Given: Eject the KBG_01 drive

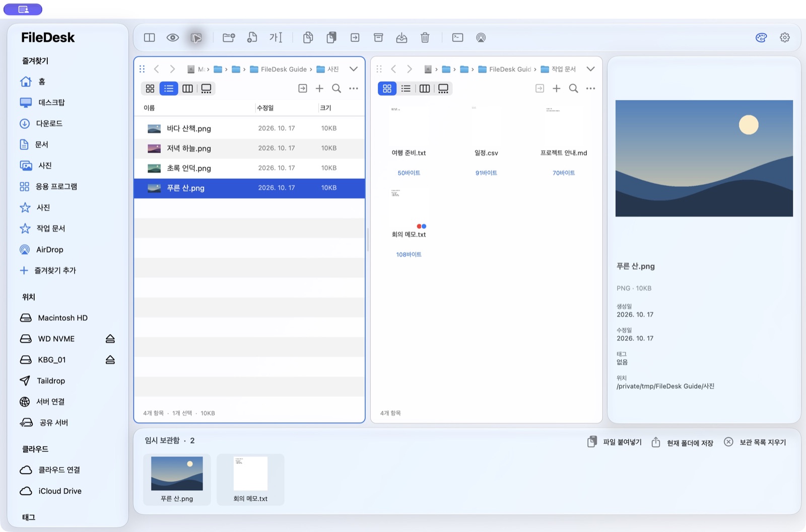Looking at the screenshot, I should [110, 360].
